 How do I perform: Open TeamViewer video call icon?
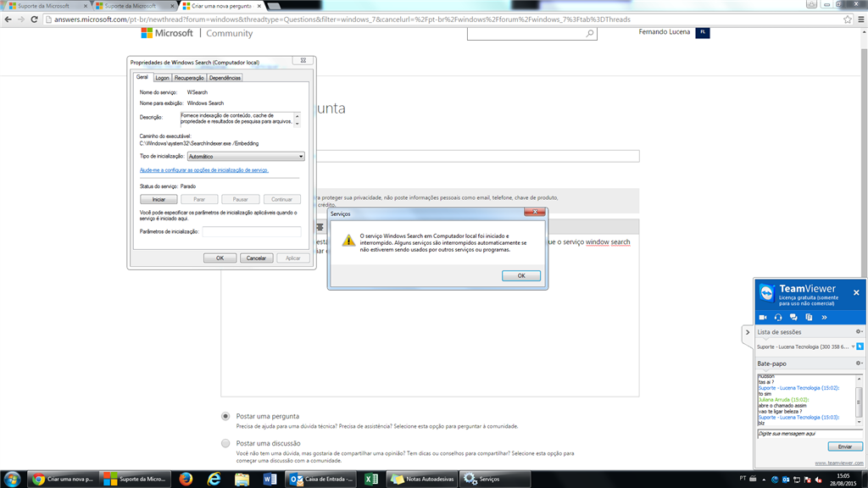coord(763,318)
